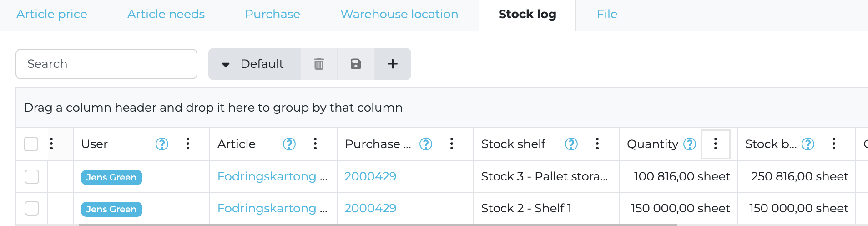Toggle the select-all rows checkbox

click(x=31, y=144)
